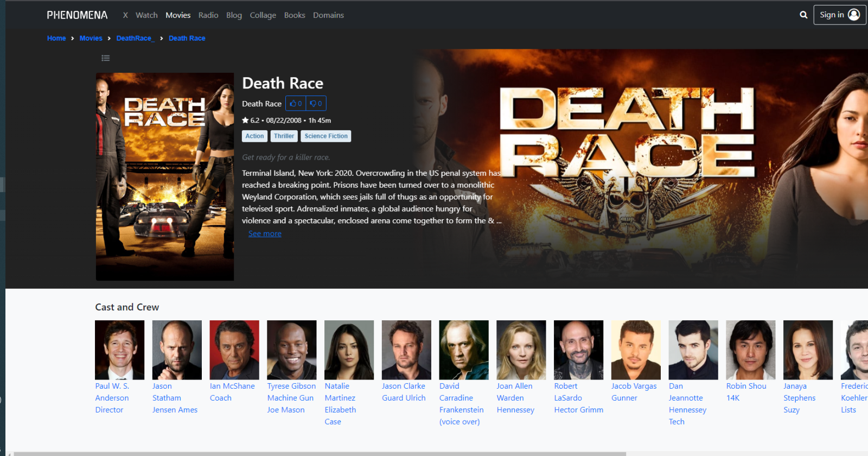Viewport: 868px width, 456px height.
Task: Open the DeathRace_ breadcrumb link
Action: [x=135, y=39]
